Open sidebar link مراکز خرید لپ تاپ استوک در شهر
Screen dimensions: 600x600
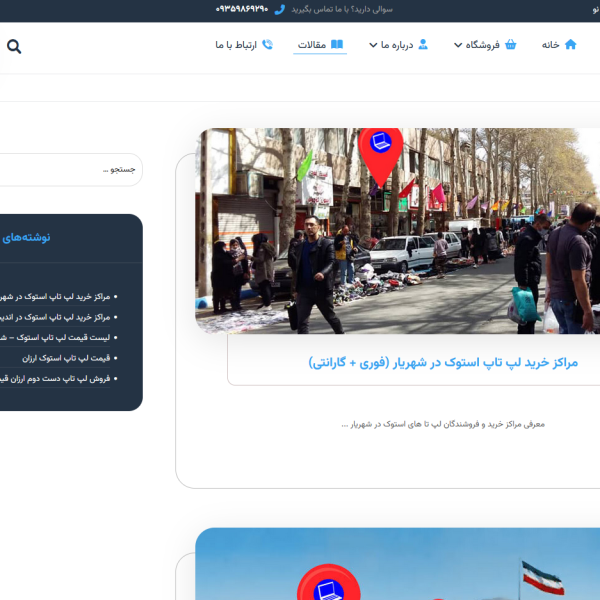(55, 297)
